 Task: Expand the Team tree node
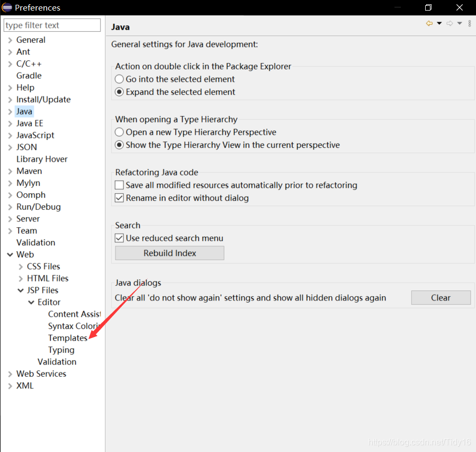[x=10, y=231]
